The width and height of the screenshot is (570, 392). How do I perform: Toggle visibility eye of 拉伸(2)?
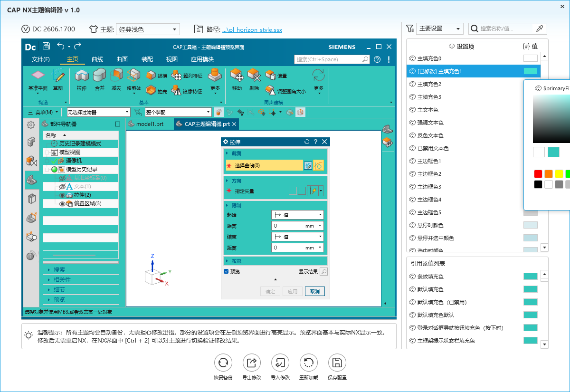click(x=62, y=195)
